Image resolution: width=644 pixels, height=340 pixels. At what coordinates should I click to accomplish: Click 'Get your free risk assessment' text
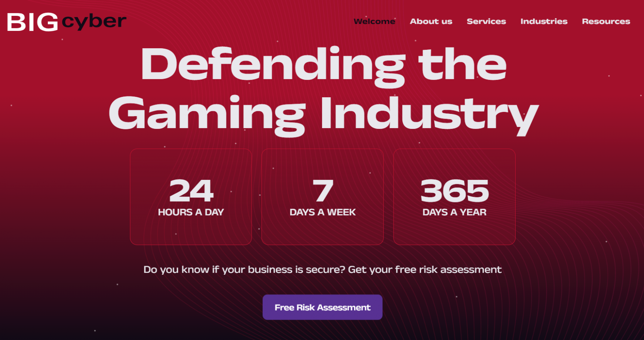[425, 270]
